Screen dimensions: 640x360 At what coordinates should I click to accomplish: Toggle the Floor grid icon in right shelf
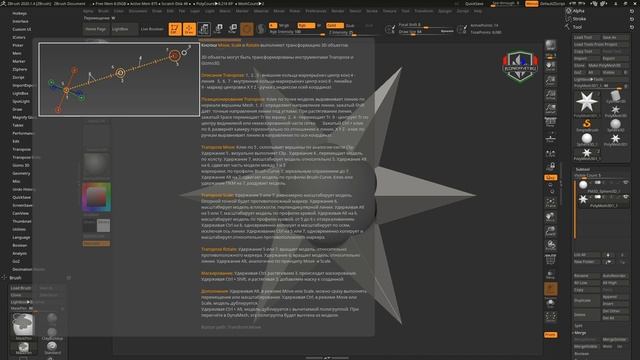pos(551,139)
